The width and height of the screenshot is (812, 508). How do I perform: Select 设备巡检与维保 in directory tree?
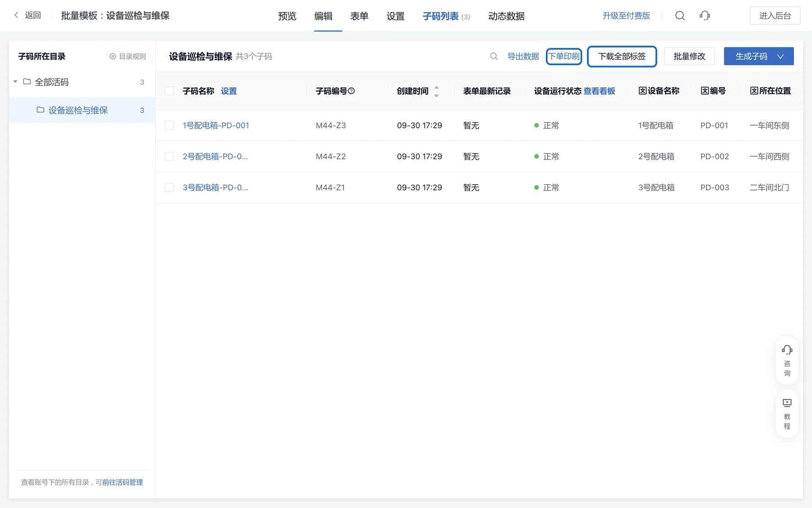point(82,110)
